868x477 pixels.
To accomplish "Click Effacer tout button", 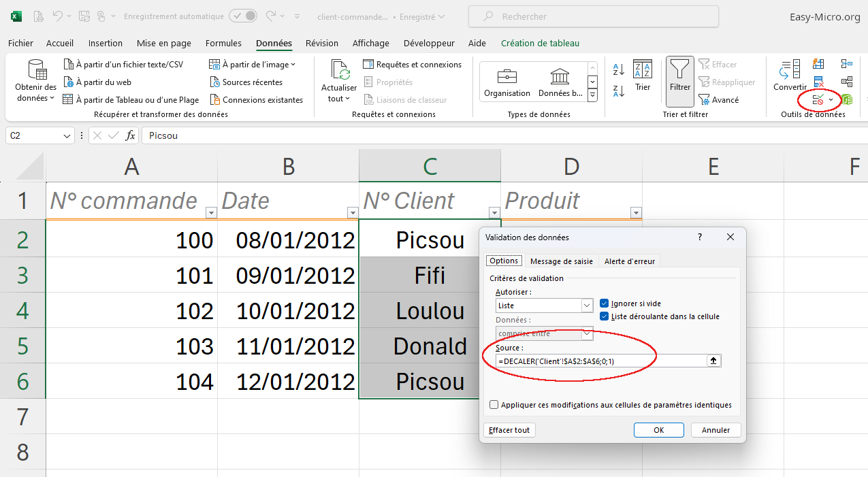I will [x=509, y=430].
